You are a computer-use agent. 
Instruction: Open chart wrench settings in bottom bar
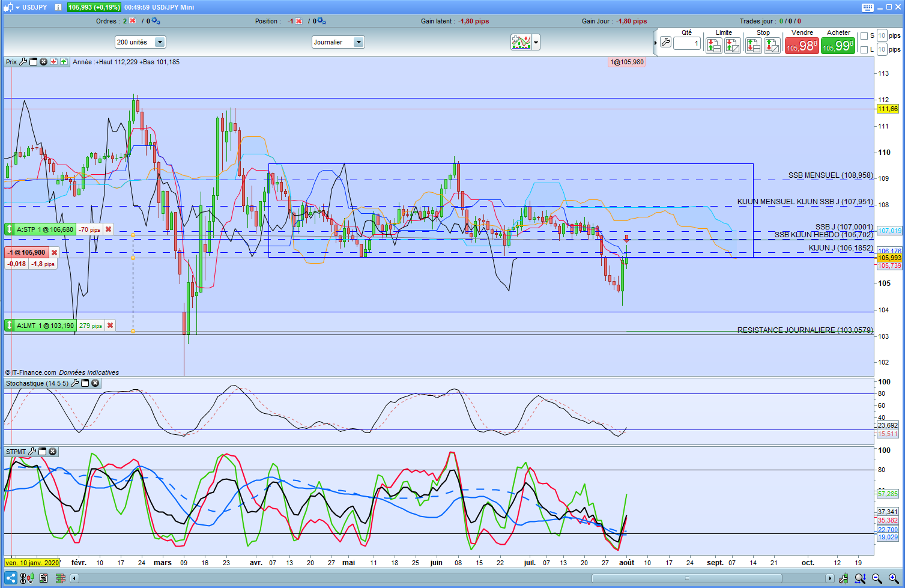pyautogui.click(x=844, y=578)
